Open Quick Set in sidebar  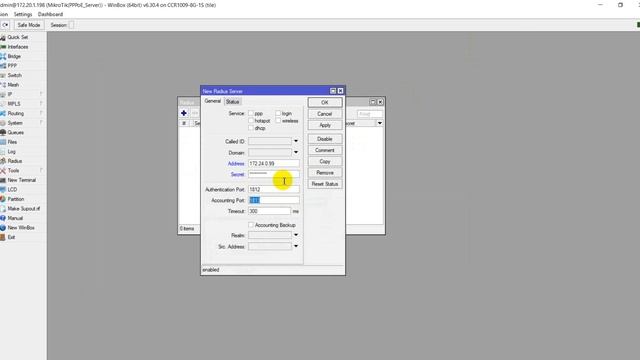pos(17,37)
